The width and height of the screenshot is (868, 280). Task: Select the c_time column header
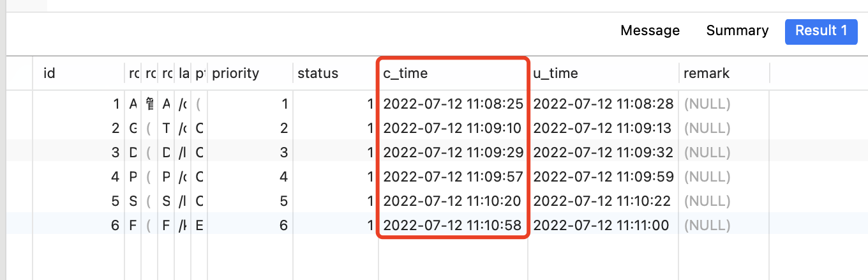tap(405, 74)
